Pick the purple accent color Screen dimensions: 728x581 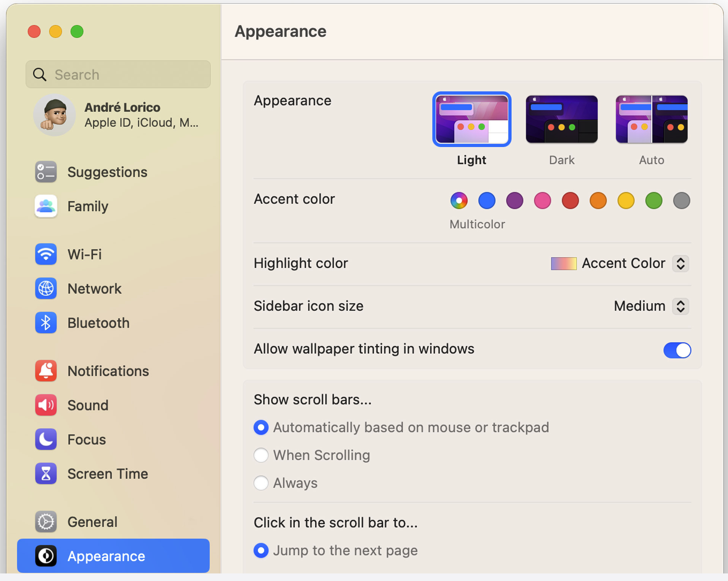[x=514, y=200]
